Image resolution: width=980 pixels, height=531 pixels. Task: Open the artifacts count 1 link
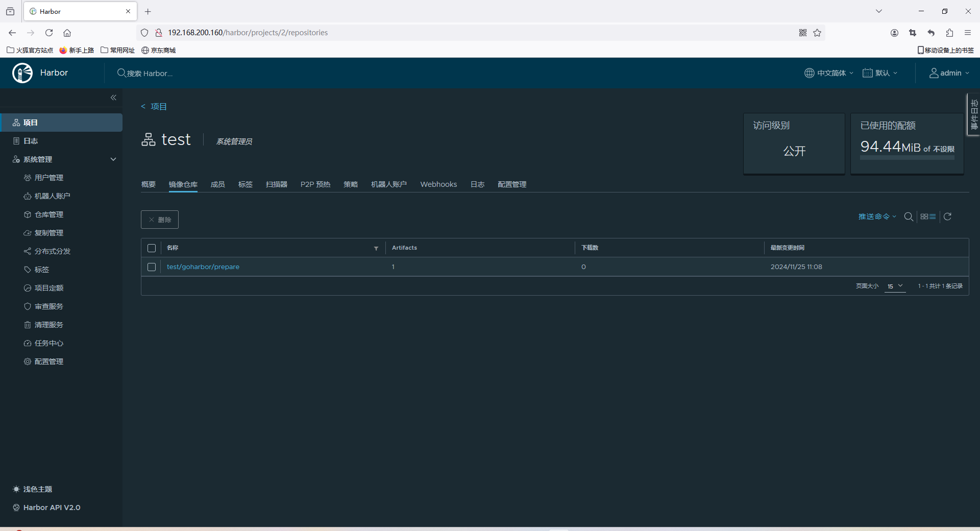coord(393,267)
